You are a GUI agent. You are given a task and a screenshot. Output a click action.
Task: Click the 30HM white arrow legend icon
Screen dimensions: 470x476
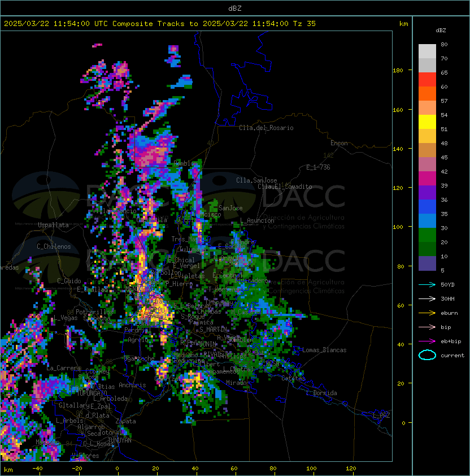427,298
